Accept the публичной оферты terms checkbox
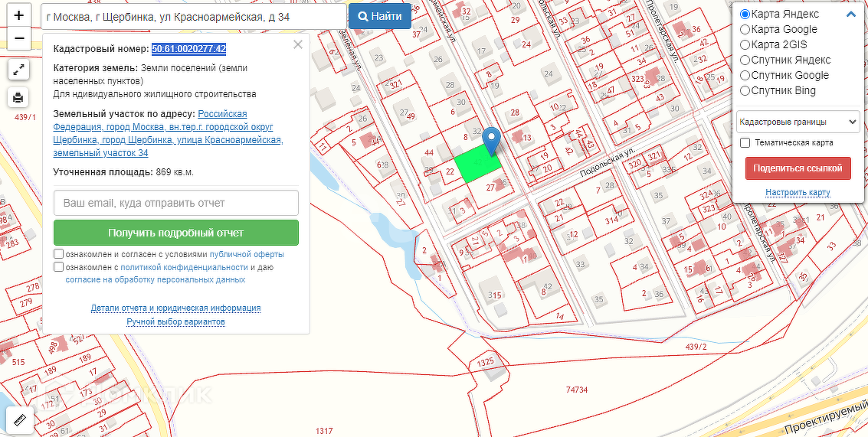868x437 pixels. (59, 254)
